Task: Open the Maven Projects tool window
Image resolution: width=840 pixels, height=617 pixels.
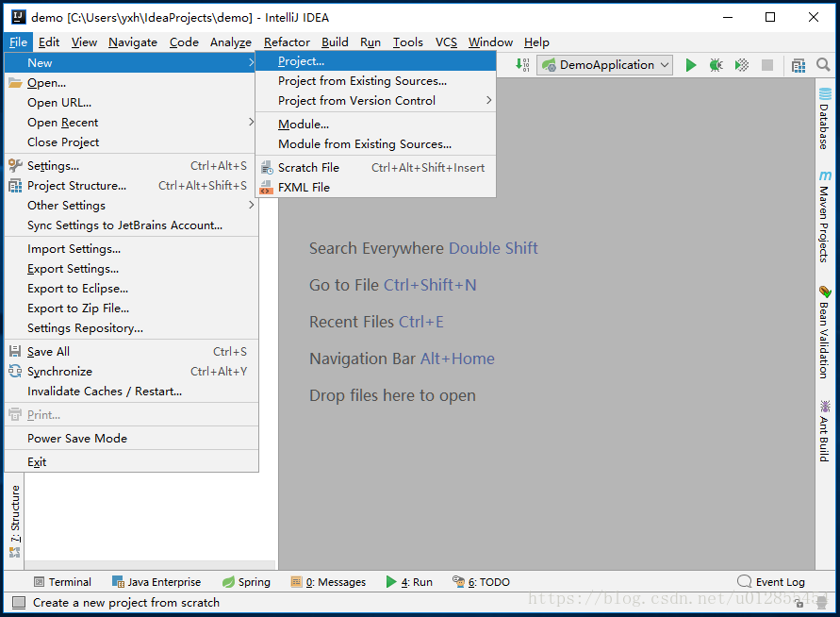Action: coord(825,217)
